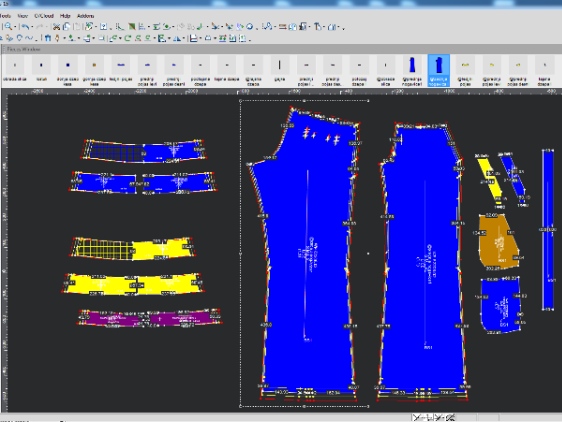
Task: Click the blue triangle mirror icon
Action: [177, 38]
